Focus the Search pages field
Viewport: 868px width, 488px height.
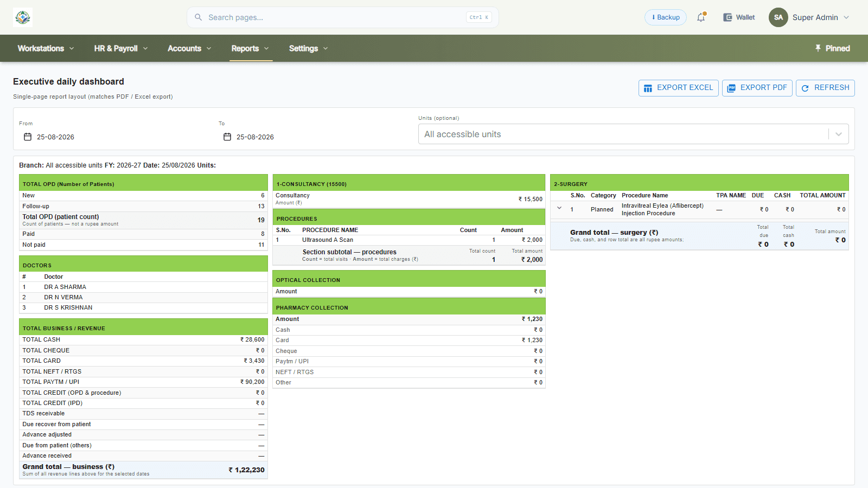click(x=343, y=17)
